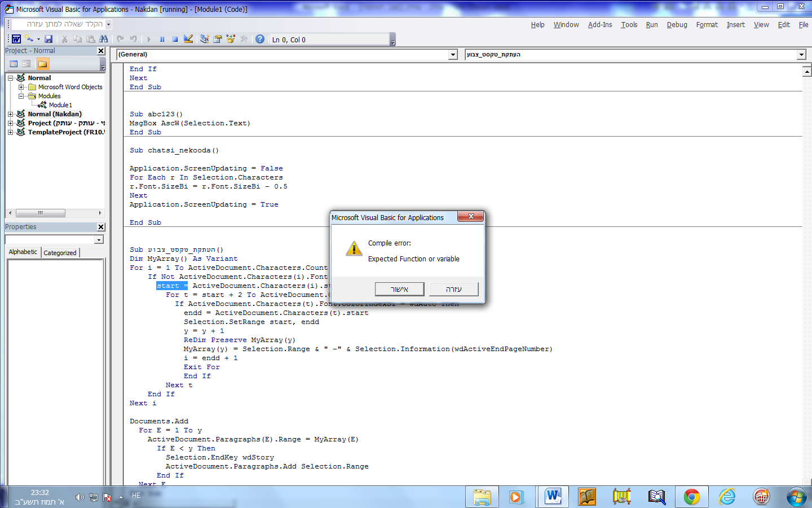Click the code window scroll-up arrow
The image size is (812, 508).
[x=807, y=72]
